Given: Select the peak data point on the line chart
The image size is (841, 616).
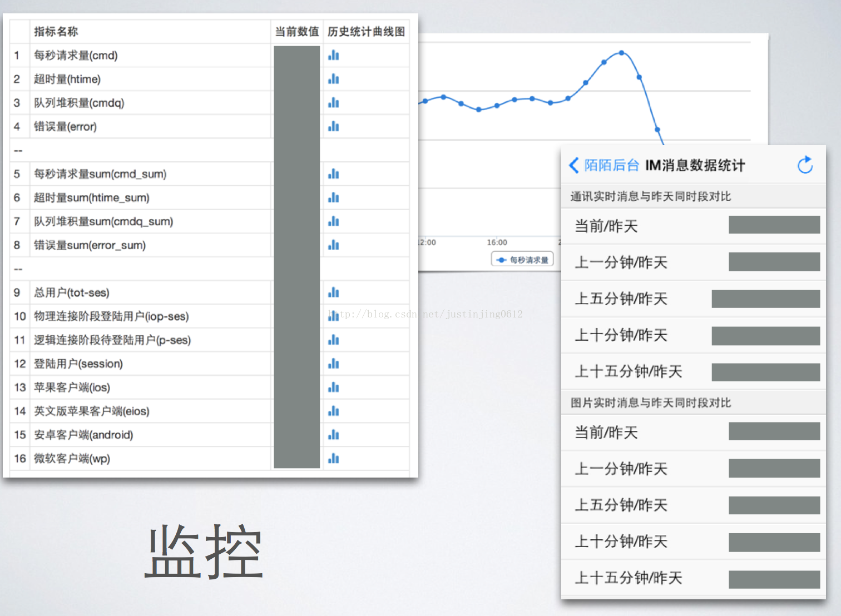Looking at the screenshot, I should [621, 53].
